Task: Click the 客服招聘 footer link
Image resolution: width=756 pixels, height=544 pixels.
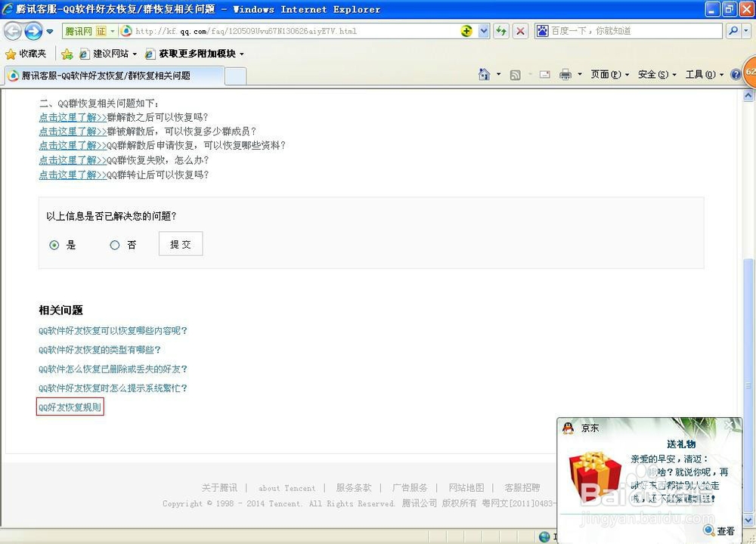Action: click(x=522, y=487)
